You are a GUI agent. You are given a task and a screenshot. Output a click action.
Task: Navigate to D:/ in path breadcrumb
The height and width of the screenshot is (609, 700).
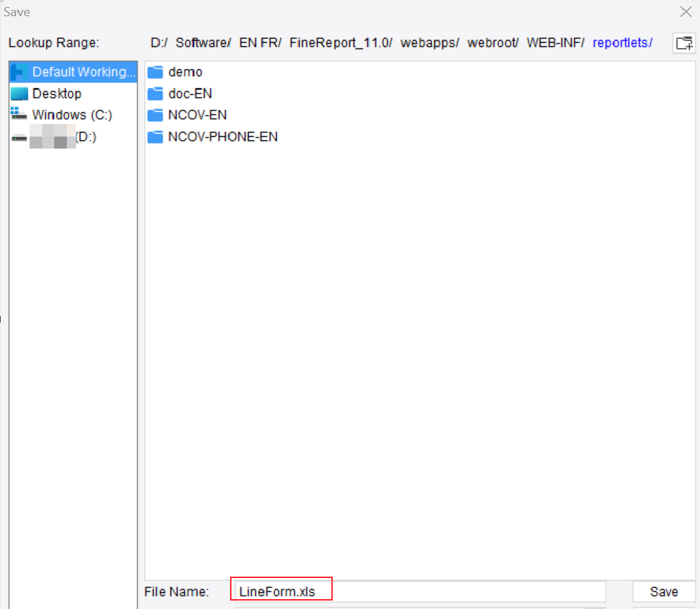tap(159, 43)
